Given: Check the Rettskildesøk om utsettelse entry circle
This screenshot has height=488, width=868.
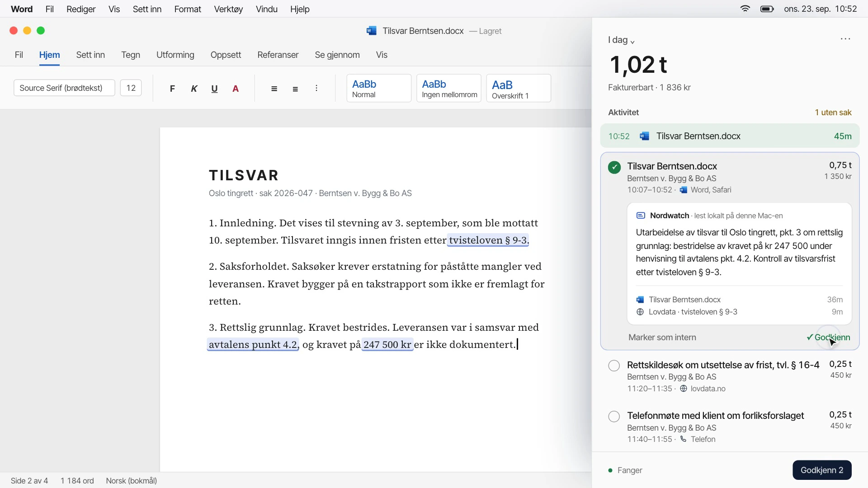Looking at the screenshot, I should click(614, 366).
